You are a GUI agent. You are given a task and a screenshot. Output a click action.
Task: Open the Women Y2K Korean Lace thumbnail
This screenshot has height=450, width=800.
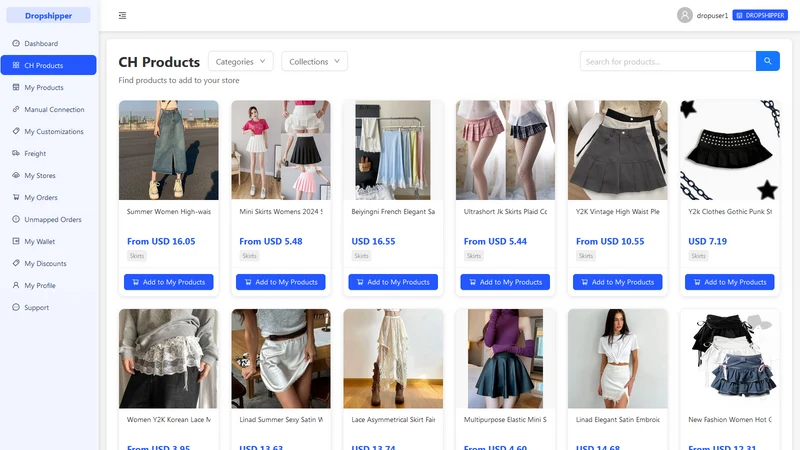coord(168,358)
